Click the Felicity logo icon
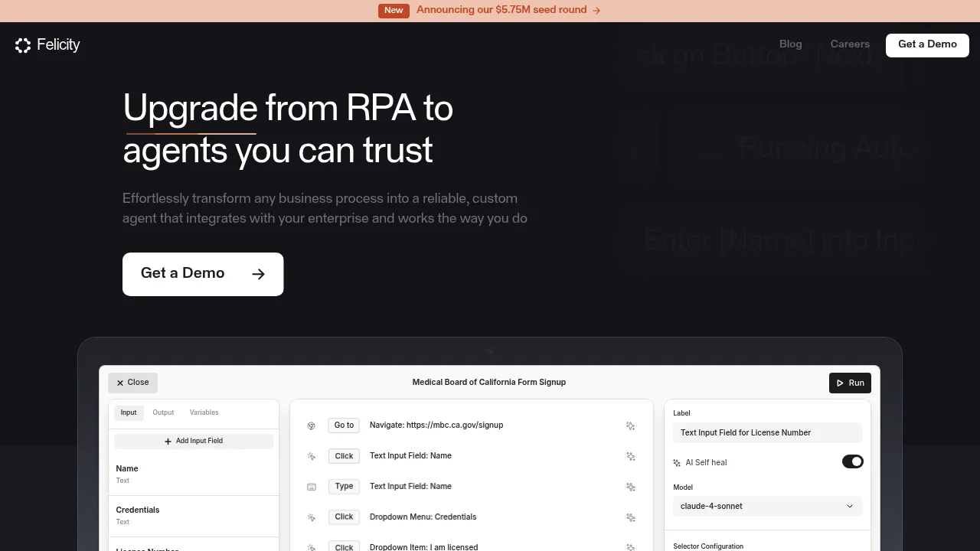980x551 pixels. click(23, 45)
